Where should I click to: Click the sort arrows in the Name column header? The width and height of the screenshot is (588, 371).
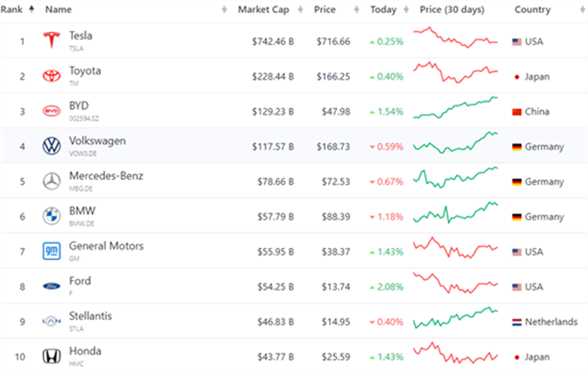coord(224,9)
